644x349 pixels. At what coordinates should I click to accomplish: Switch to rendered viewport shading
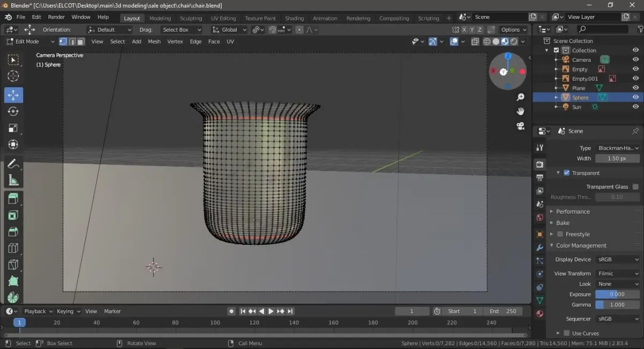pyautogui.click(x=514, y=41)
